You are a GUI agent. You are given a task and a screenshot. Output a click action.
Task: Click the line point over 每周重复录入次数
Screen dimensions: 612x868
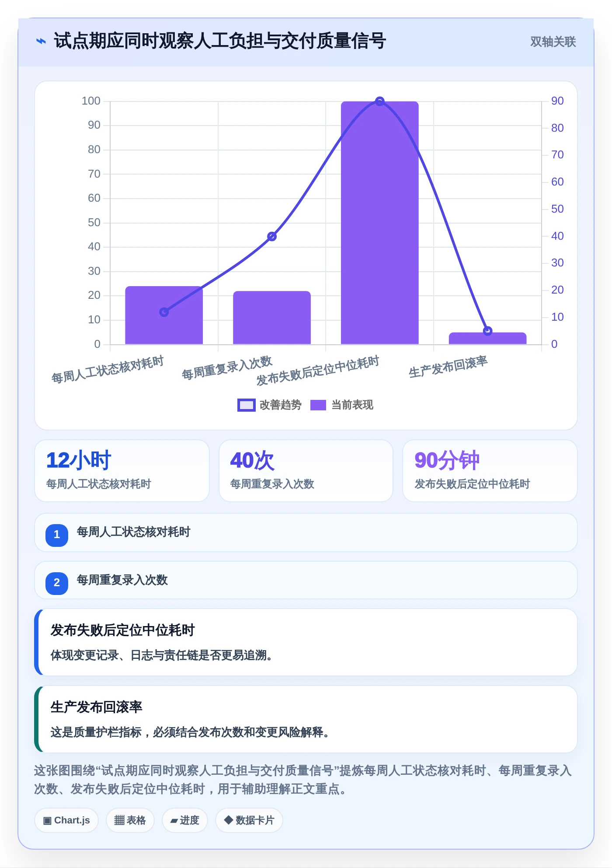272,237
